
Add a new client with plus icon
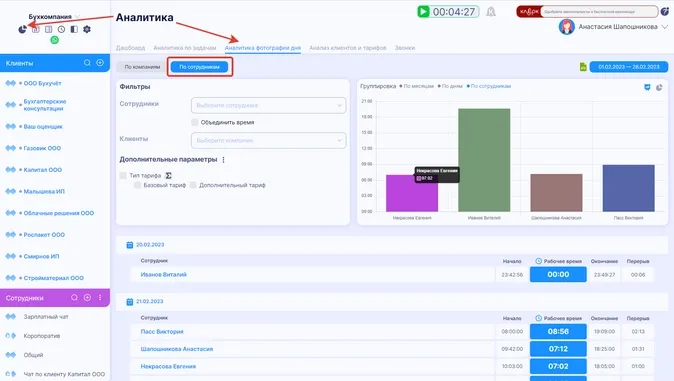(100, 63)
